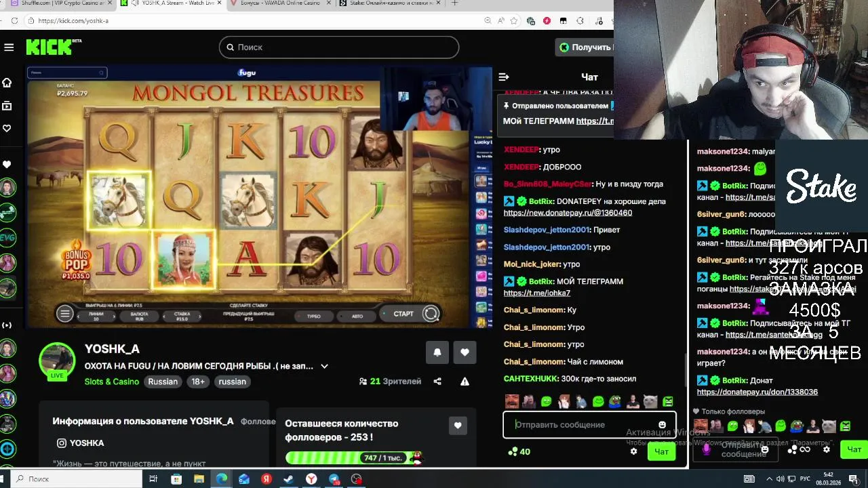Toggle АВТО spin in slot game
The width and height of the screenshot is (868, 488).
[x=357, y=316]
